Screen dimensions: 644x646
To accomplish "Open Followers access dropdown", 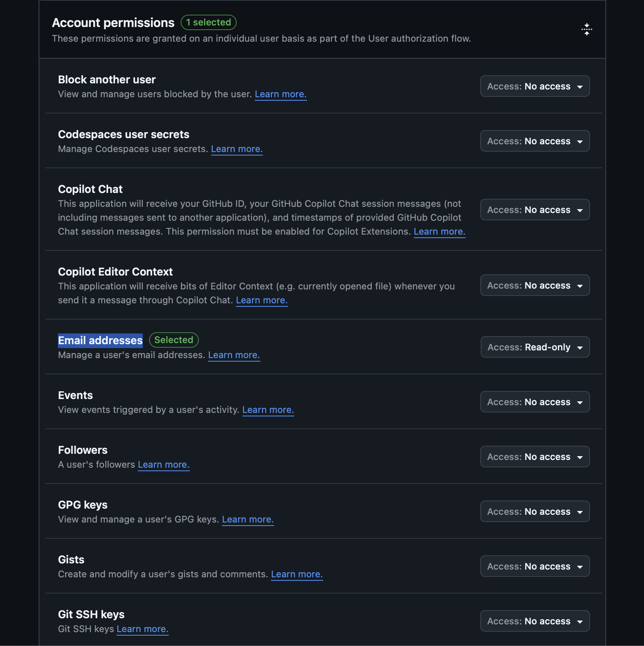I will 535,457.
